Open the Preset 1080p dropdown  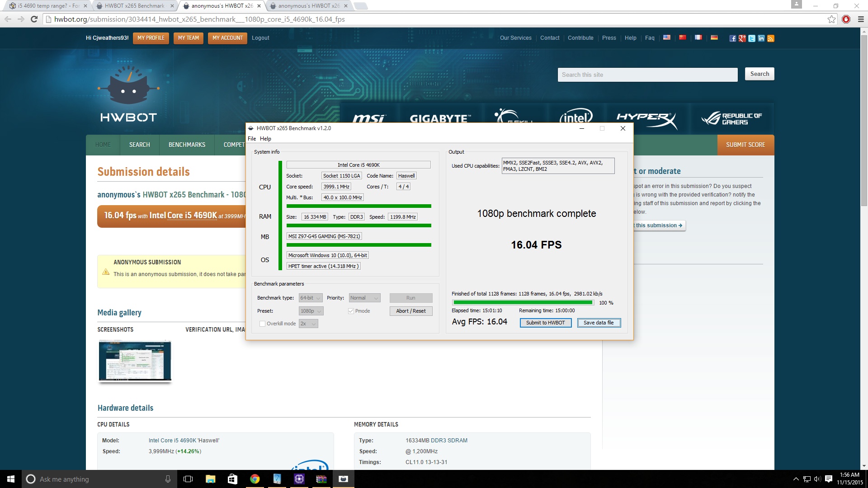[311, 311]
